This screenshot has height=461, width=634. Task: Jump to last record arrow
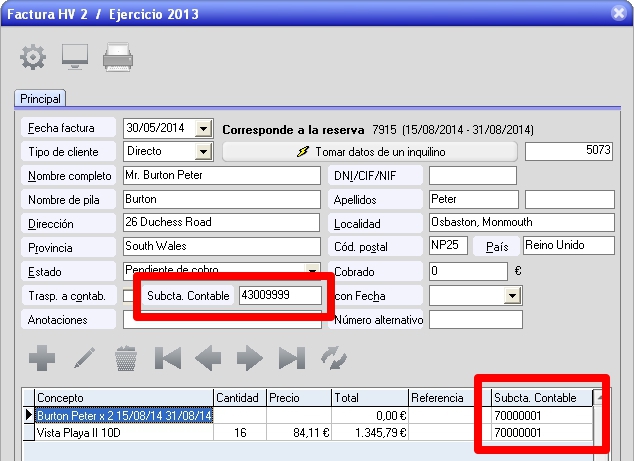(291, 358)
